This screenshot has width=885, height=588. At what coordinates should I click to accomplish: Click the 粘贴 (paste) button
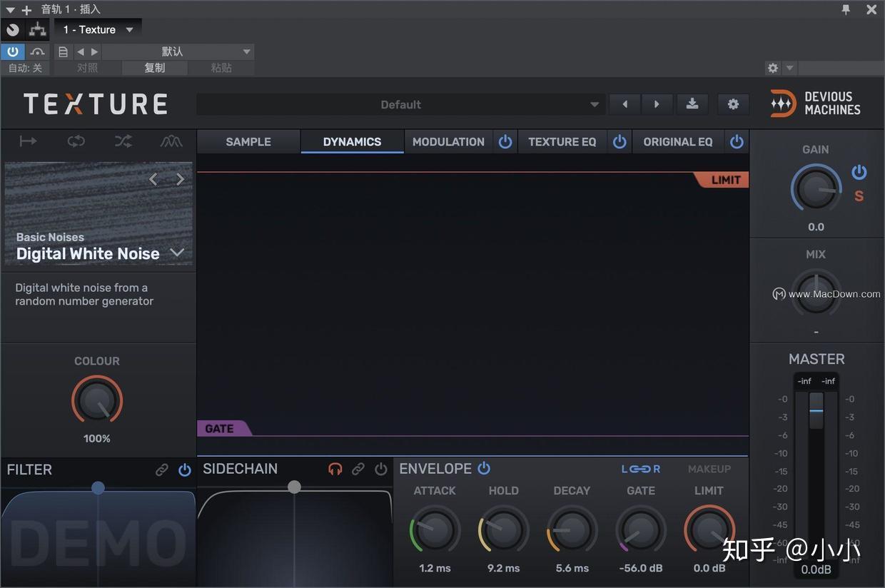pos(221,68)
